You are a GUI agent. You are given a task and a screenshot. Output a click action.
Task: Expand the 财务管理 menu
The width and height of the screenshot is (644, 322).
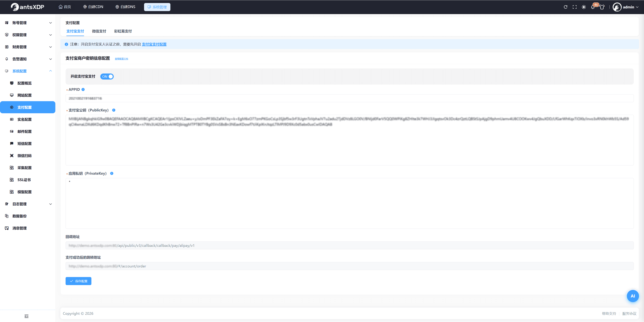click(28, 47)
